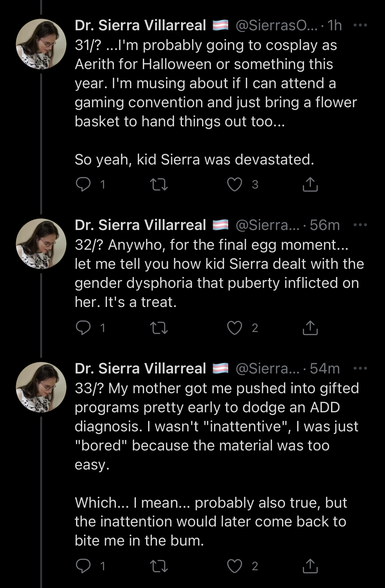Retweet the tweet numbered 33/?

[159, 566]
